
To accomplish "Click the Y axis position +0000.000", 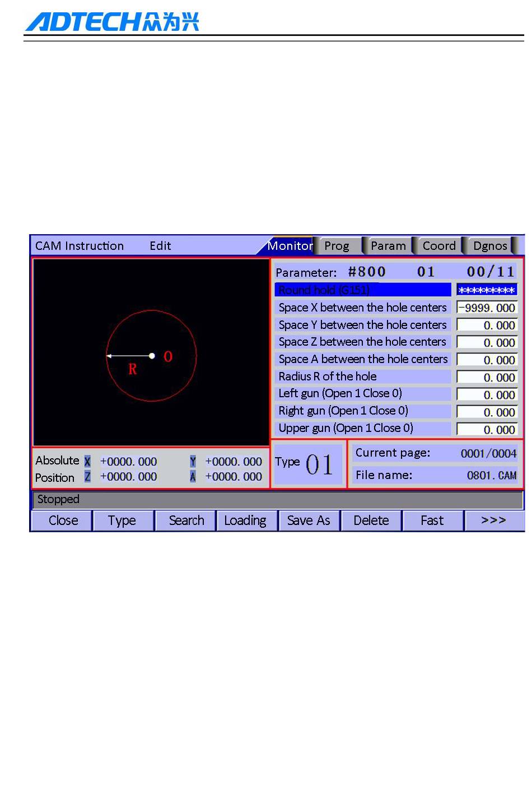I will coord(234,462).
